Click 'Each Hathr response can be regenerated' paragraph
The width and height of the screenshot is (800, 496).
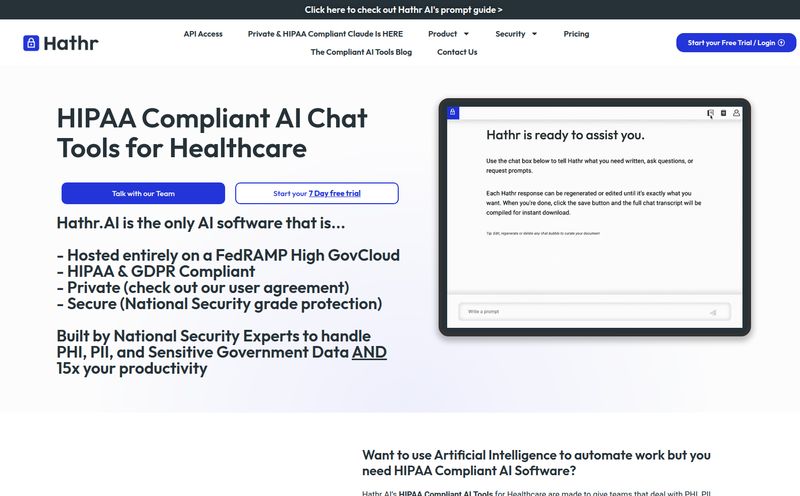click(593, 203)
